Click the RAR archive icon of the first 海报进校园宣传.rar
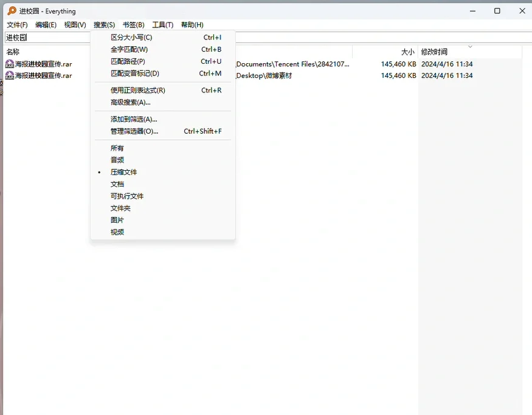 coord(9,63)
